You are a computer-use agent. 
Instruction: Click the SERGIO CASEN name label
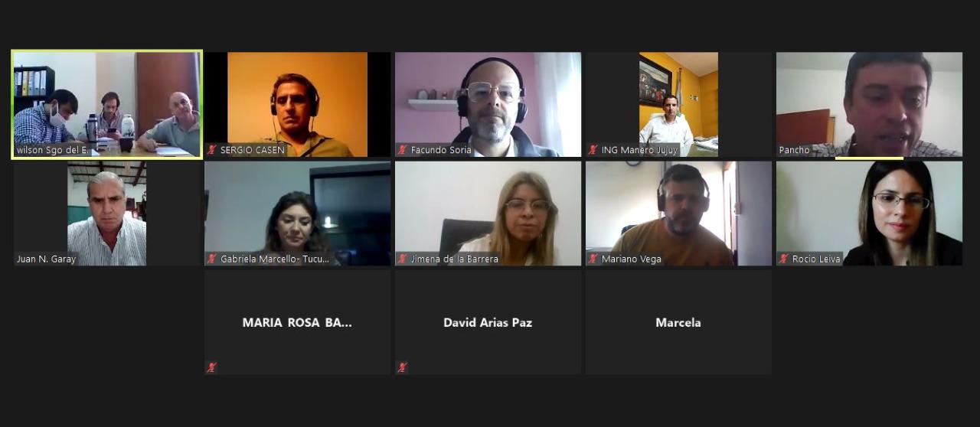[252, 151]
